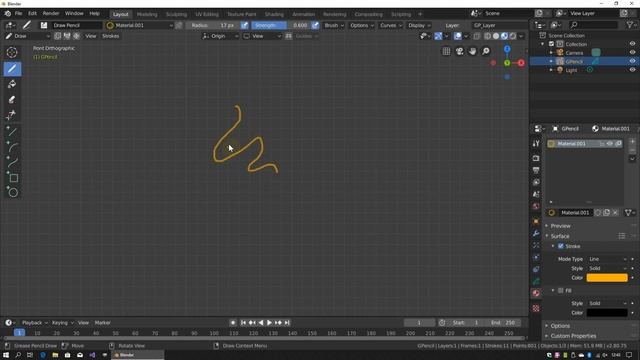Select the Line primitive tool
This screenshot has width=640, height=360.
click(x=12, y=131)
